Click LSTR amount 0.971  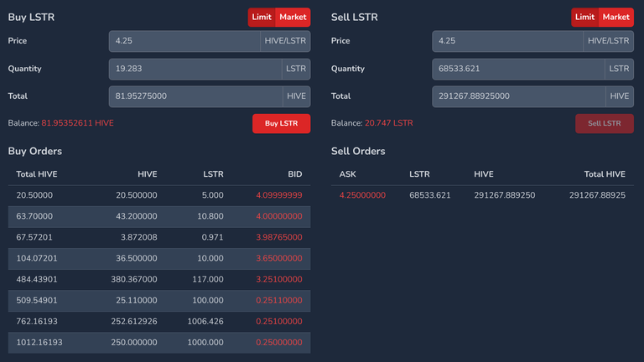point(212,237)
